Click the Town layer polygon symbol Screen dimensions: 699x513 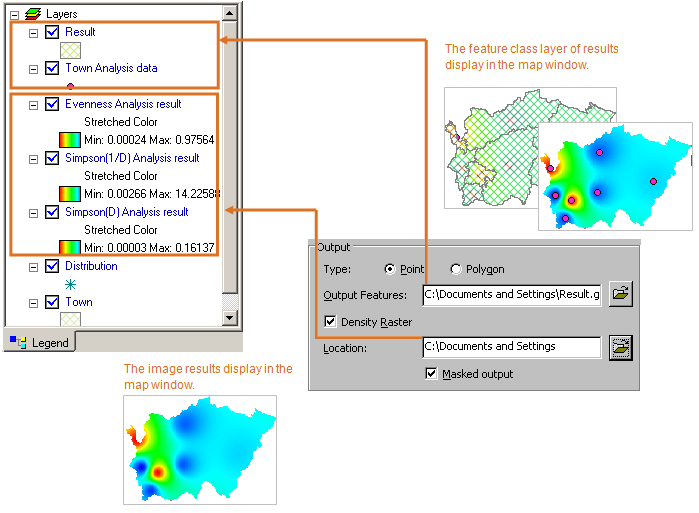70,319
